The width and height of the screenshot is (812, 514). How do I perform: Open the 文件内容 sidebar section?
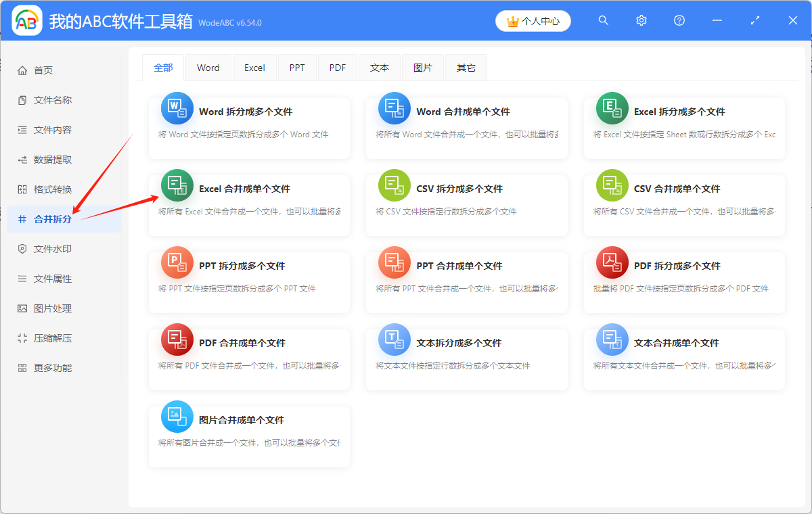[47, 129]
